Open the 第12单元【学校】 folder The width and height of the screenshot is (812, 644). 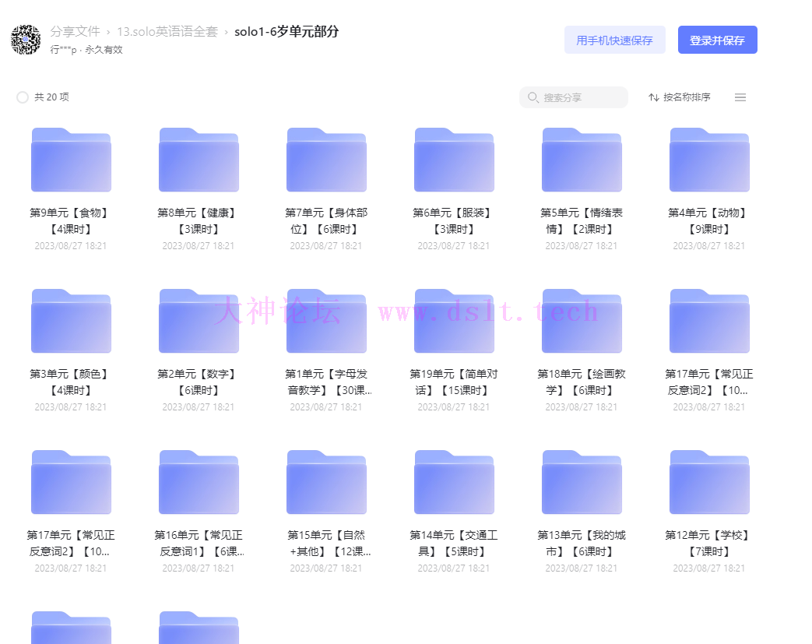(x=709, y=483)
